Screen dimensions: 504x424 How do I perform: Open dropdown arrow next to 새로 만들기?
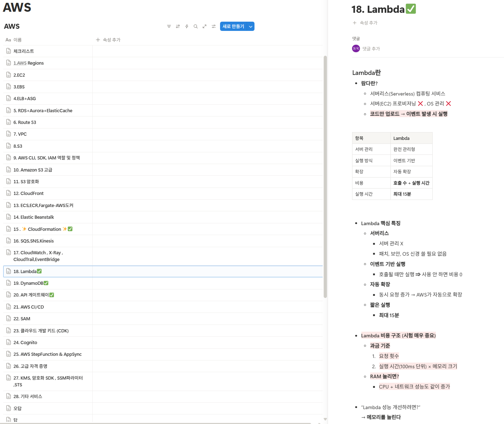point(251,26)
